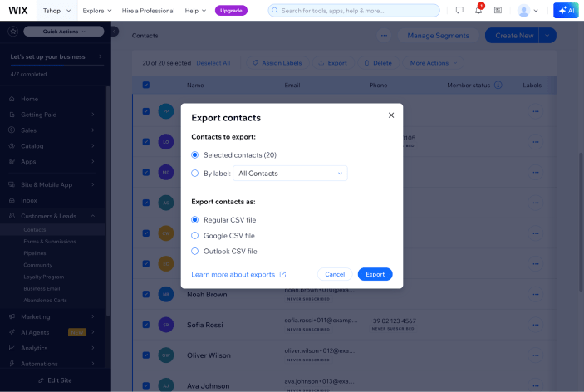Close the Export contacts dialog
The height and width of the screenshot is (392, 584).
coord(391,115)
